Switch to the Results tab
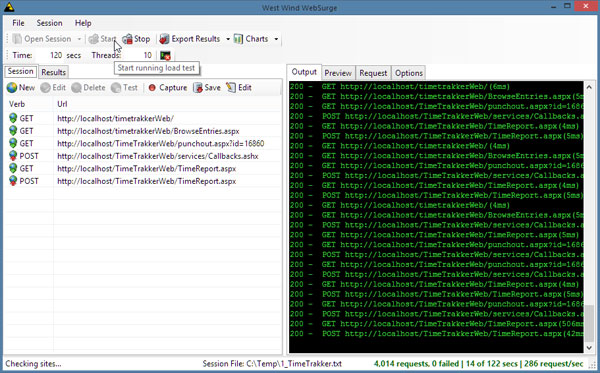Viewport: 600px width, 373px height. [x=54, y=72]
